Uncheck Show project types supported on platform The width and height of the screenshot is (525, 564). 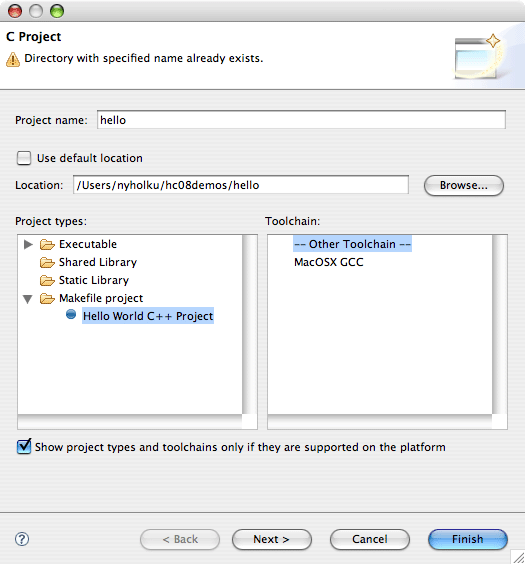(24, 446)
